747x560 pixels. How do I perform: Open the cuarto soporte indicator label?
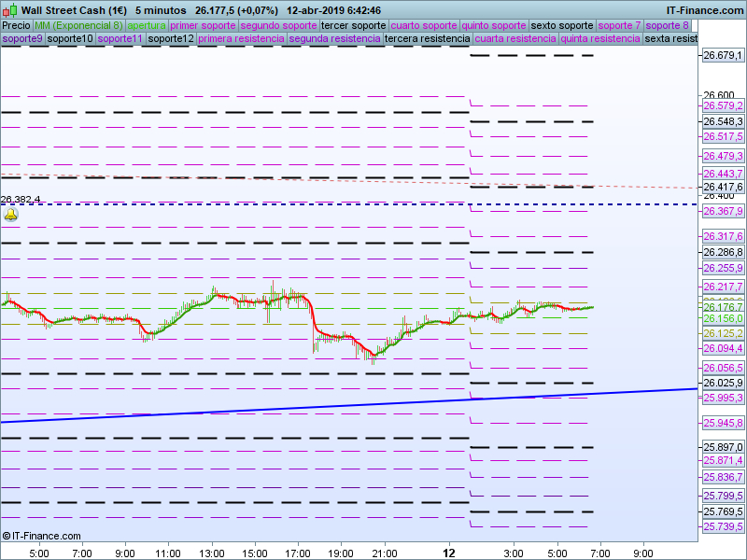pos(424,25)
